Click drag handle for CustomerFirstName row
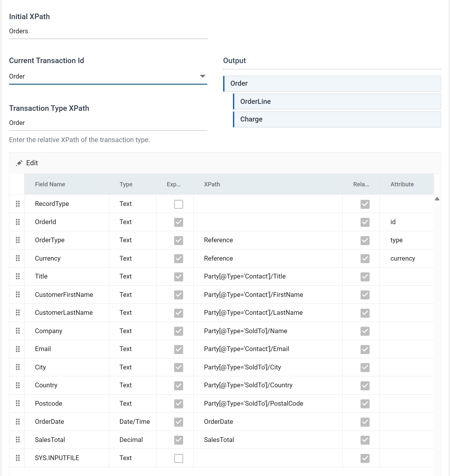This screenshot has width=450, height=476. [18, 294]
